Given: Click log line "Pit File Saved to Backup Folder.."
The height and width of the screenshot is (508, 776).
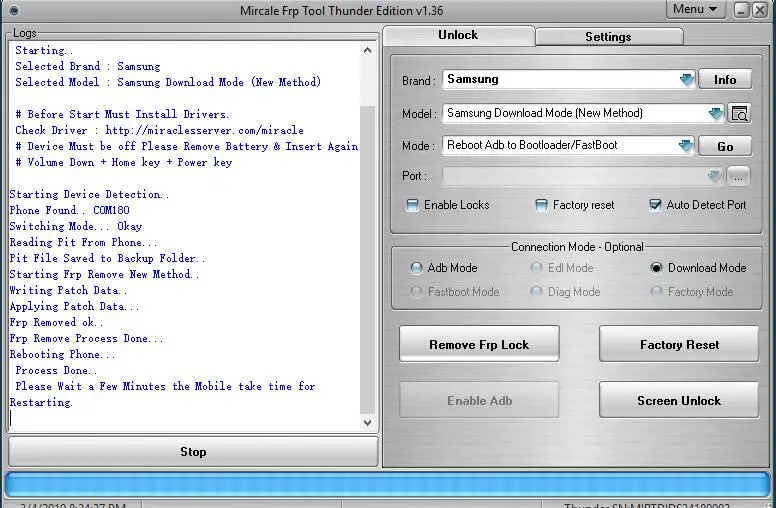Looking at the screenshot, I should coord(107,258).
